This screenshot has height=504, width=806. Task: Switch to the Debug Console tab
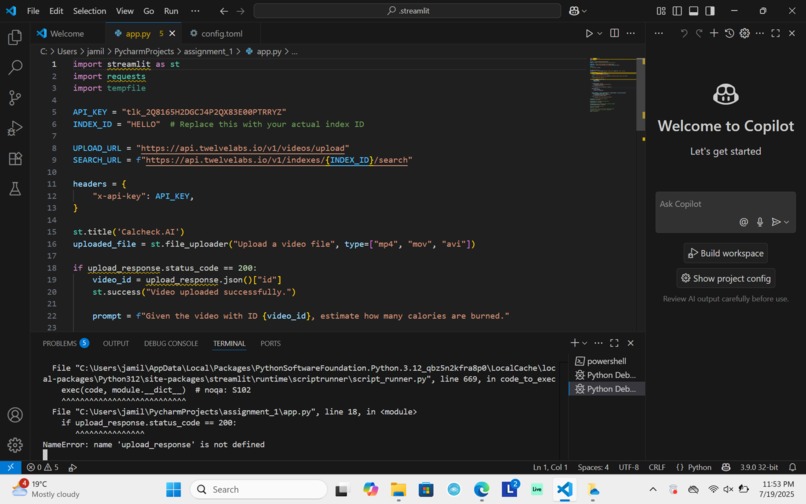171,343
